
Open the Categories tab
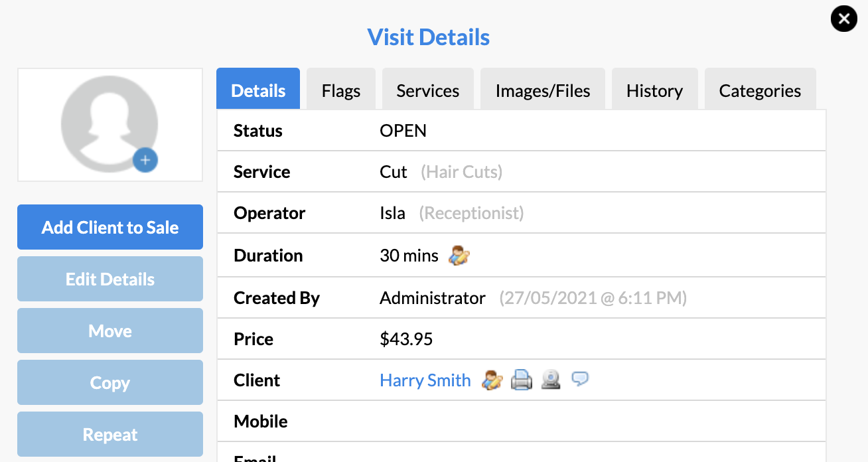click(x=760, y=90)
